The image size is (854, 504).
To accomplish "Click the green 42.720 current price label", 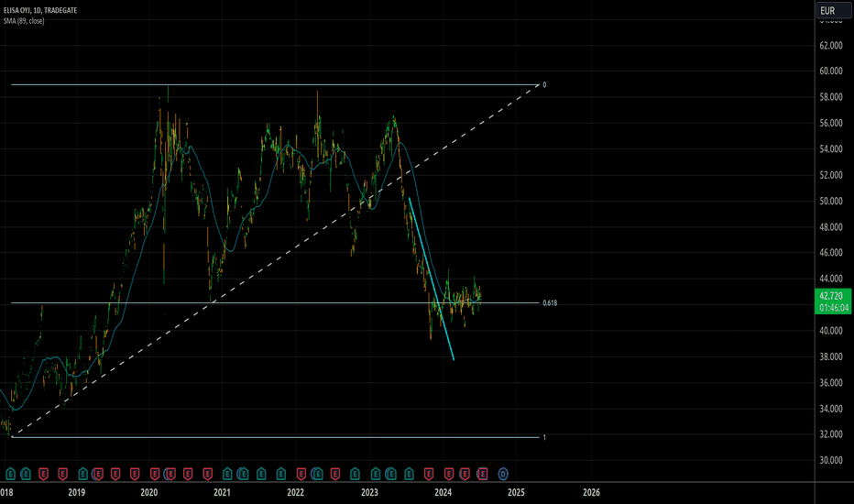I will (833, 296).
